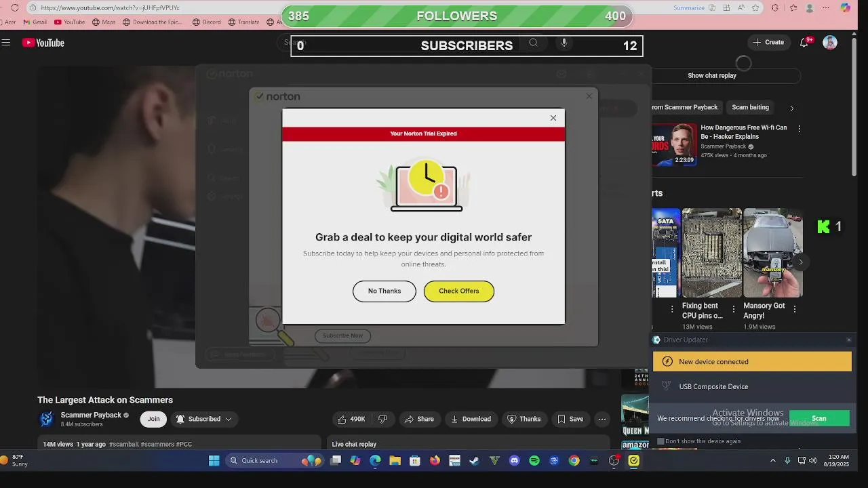Open Norton icon on the taskbar
This screenshot has width=868, height=488.
pos(633,461)
